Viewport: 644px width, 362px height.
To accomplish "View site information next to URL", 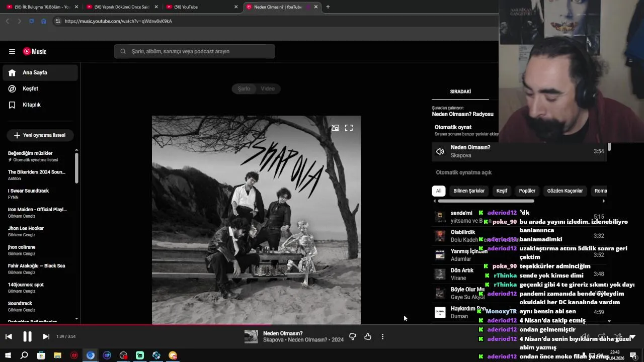I will pyautogui.click(x=58, y=21).
